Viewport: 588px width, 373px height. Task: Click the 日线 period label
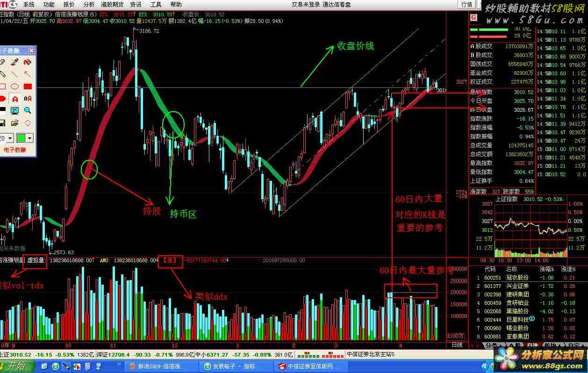(458, 345)
